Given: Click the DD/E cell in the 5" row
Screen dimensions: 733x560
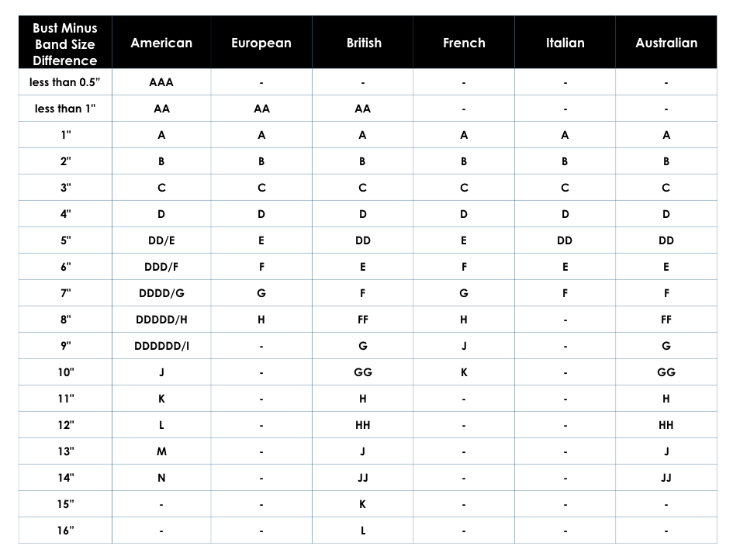Looking at the screenshot, I should pyautogui.click(x=161, y=240).
